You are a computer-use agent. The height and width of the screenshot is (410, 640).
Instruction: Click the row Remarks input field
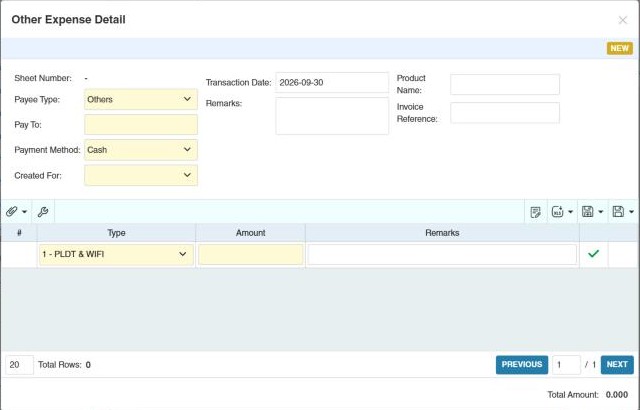(442, 254)
